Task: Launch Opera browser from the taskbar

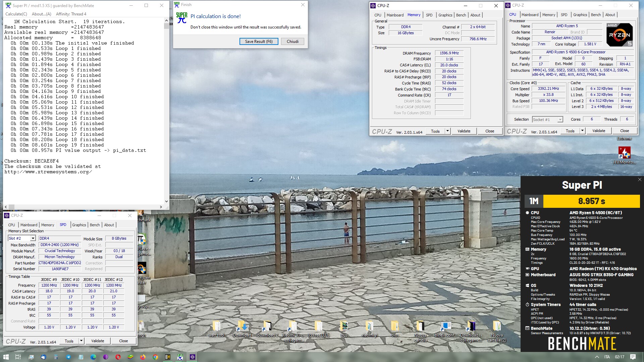Action: (x=118, y=357)
